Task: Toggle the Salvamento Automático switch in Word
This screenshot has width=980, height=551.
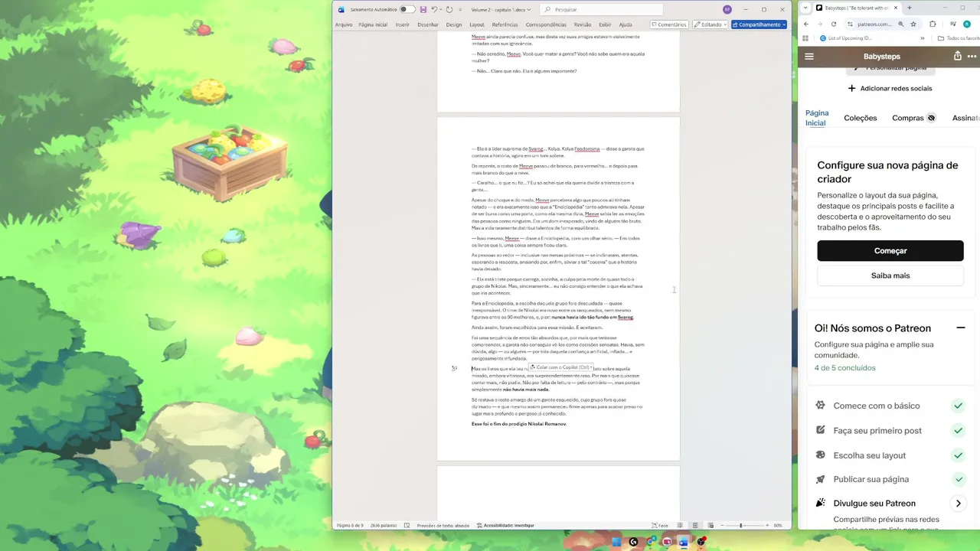Action: [x=407, y=9]
